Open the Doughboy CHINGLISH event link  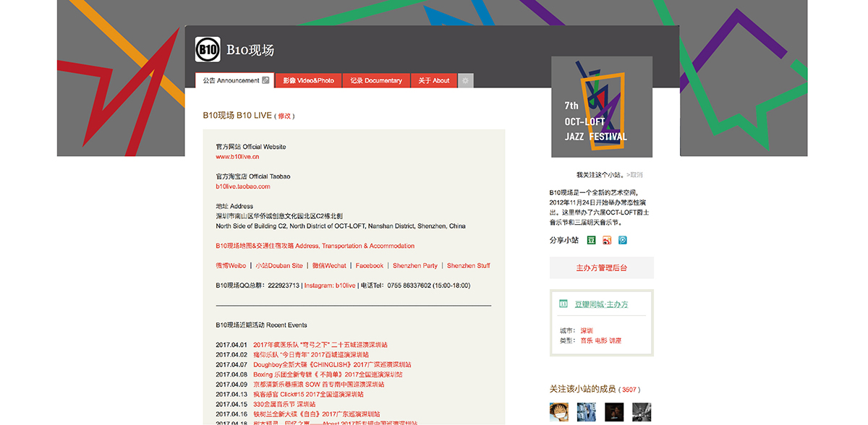332,365
